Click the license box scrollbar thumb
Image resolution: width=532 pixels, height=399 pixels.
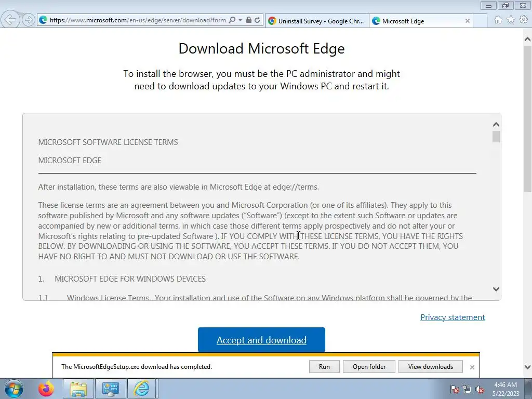[496, 137]
